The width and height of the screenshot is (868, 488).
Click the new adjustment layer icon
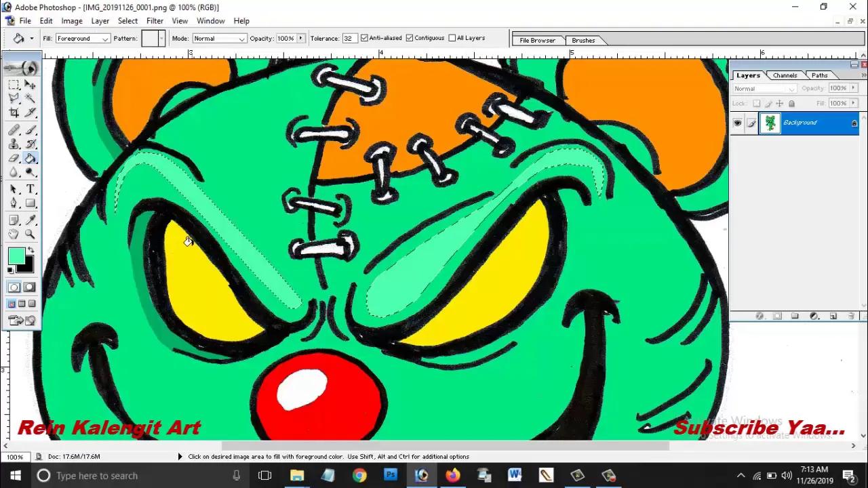814,316
